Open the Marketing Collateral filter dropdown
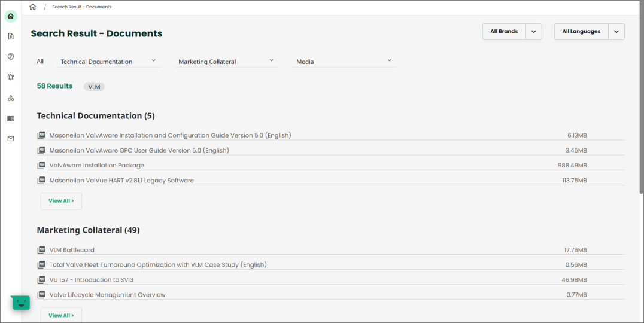The image size is (644, 323). pyautogui.click(x=226, y=62)
